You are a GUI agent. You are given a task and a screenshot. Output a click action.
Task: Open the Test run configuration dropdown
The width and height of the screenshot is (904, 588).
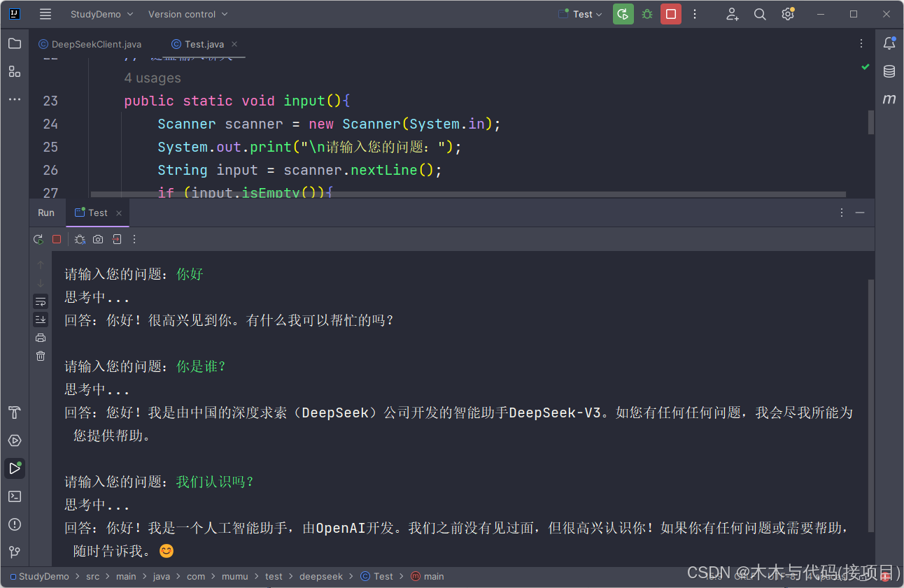pyautogui.click(x=581, y=14)
